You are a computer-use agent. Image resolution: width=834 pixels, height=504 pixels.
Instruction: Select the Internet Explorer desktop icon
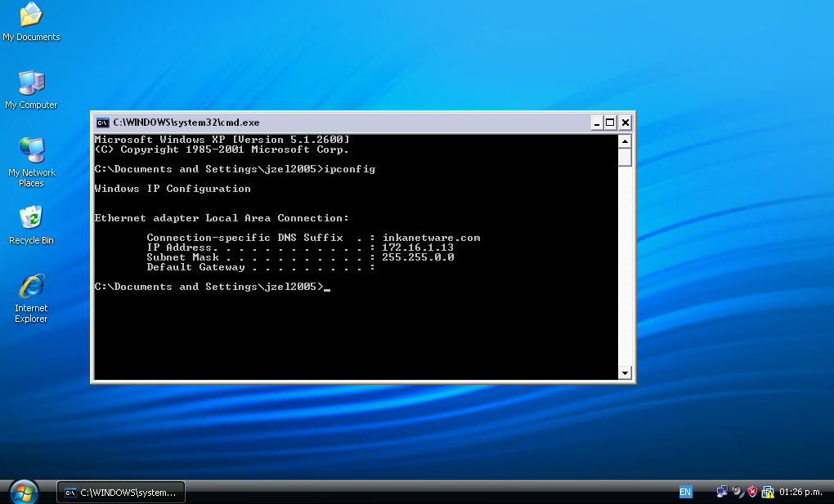(x=31, y=299)
